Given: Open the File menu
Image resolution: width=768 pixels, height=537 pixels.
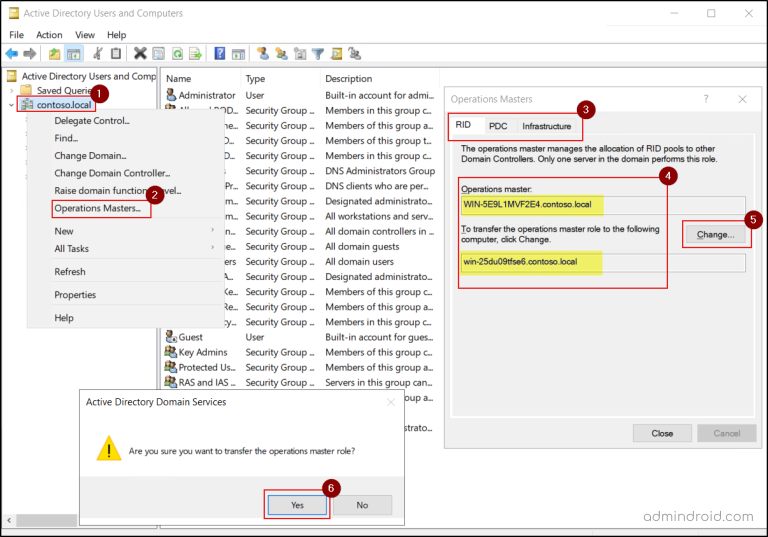Looking at the screenshot, I should 16,35.
